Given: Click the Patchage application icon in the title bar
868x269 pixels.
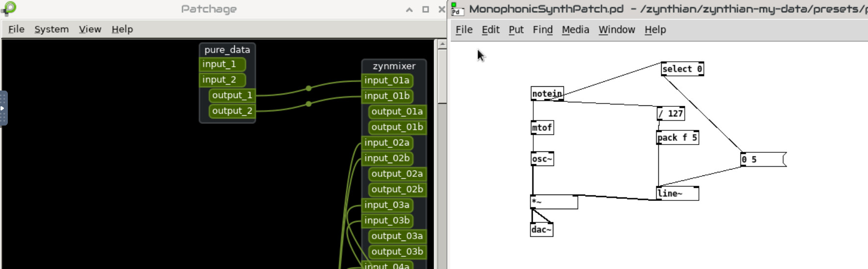Looking at the screenshot, I should [x=8, y=9].
